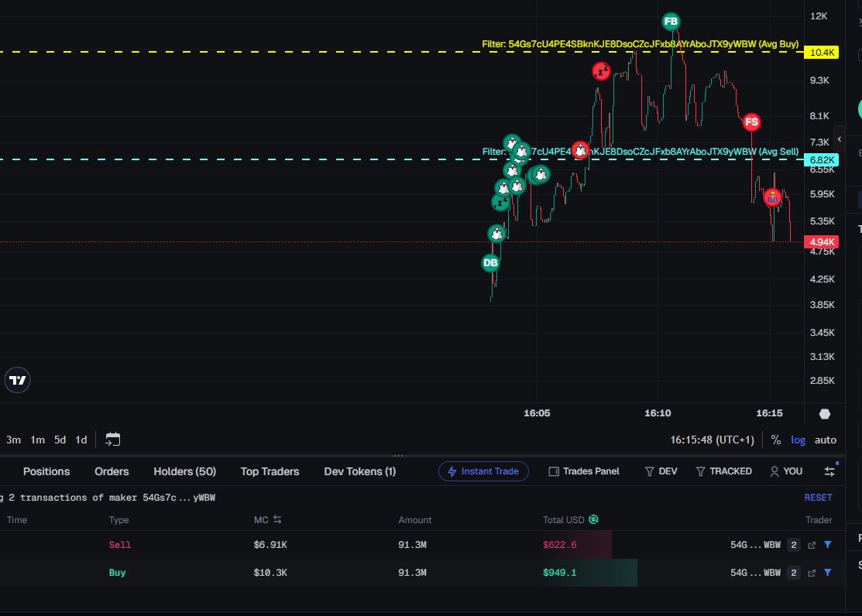Open Buy transaction in explorer
The height and width of the screenshot is (616, 862).
coord(812,573)
